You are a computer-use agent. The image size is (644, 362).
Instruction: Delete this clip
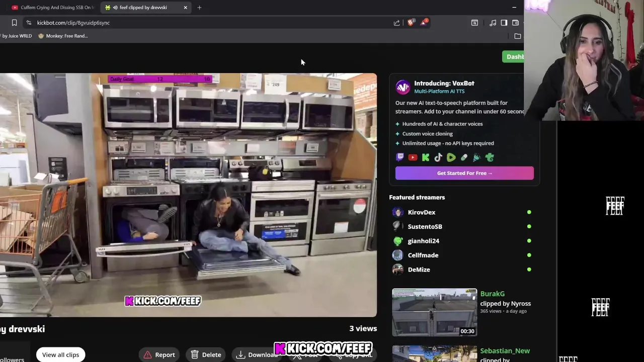[x=206, y=354]
